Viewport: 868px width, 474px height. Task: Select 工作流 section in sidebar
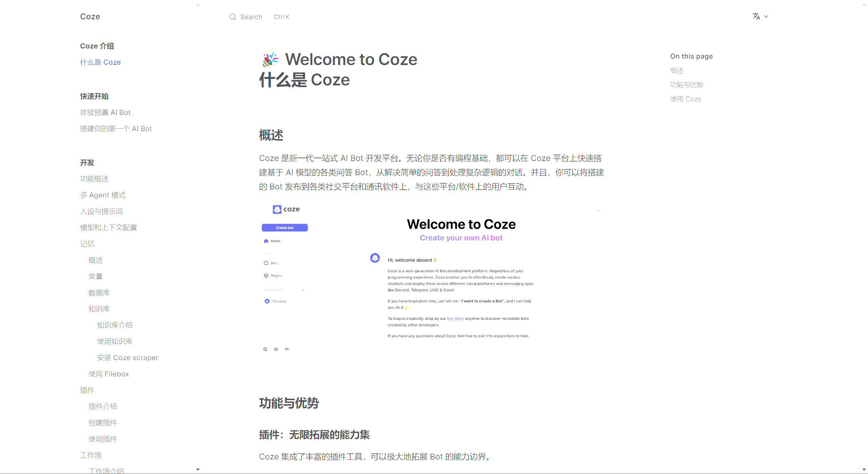(91, 455)
